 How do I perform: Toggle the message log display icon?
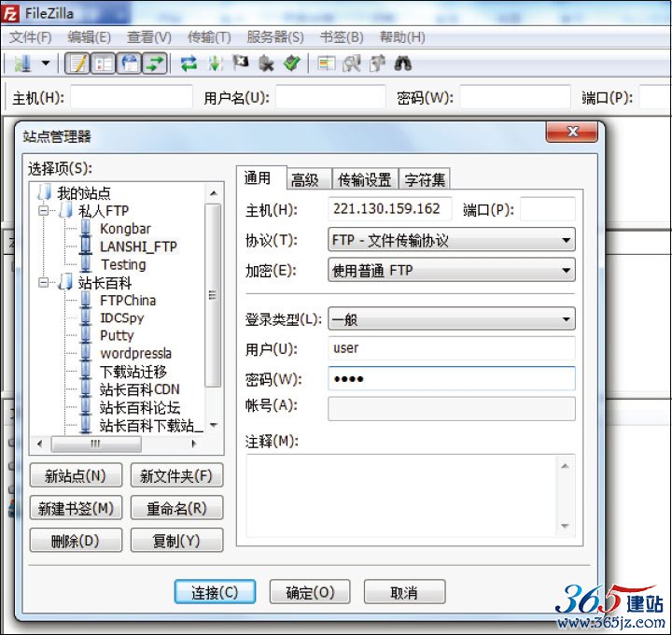click(x=77, y=63)
